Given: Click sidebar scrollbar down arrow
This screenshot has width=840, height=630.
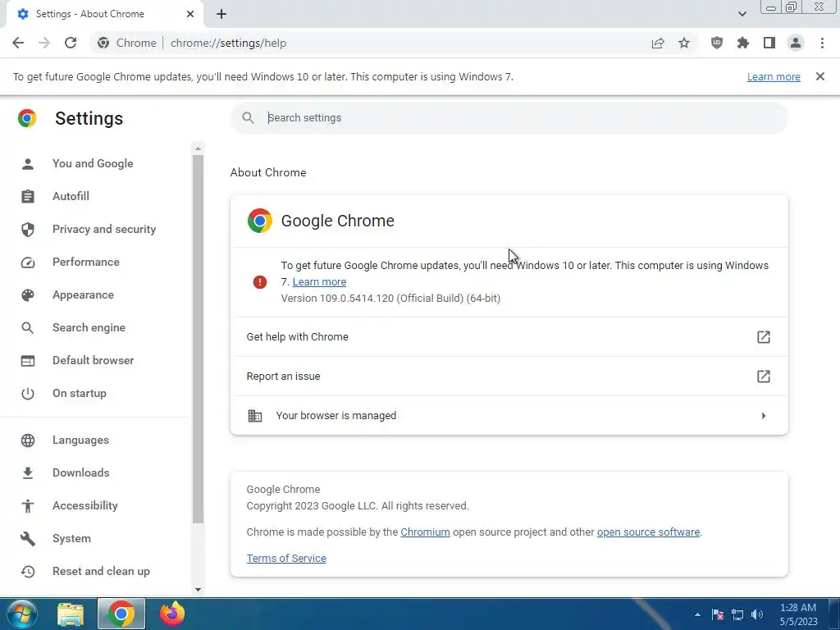Looking at the screenshot, I should click(x=199, y=590).
